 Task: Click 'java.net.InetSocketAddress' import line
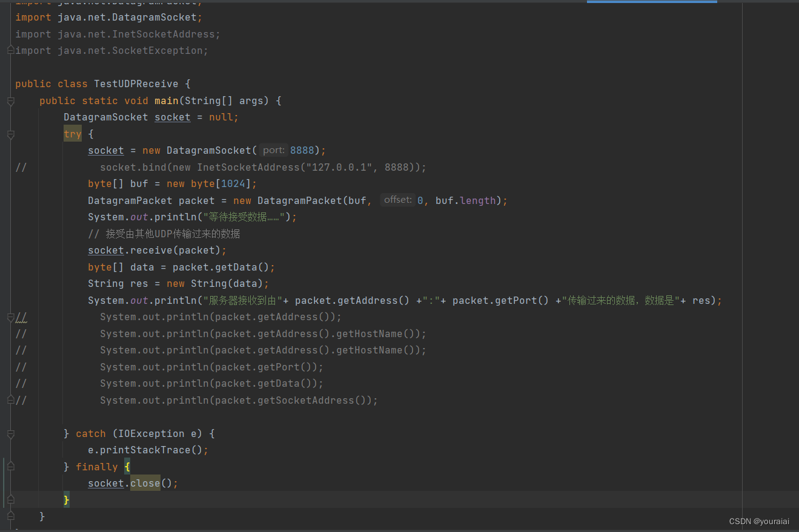[x=118, y=34]
